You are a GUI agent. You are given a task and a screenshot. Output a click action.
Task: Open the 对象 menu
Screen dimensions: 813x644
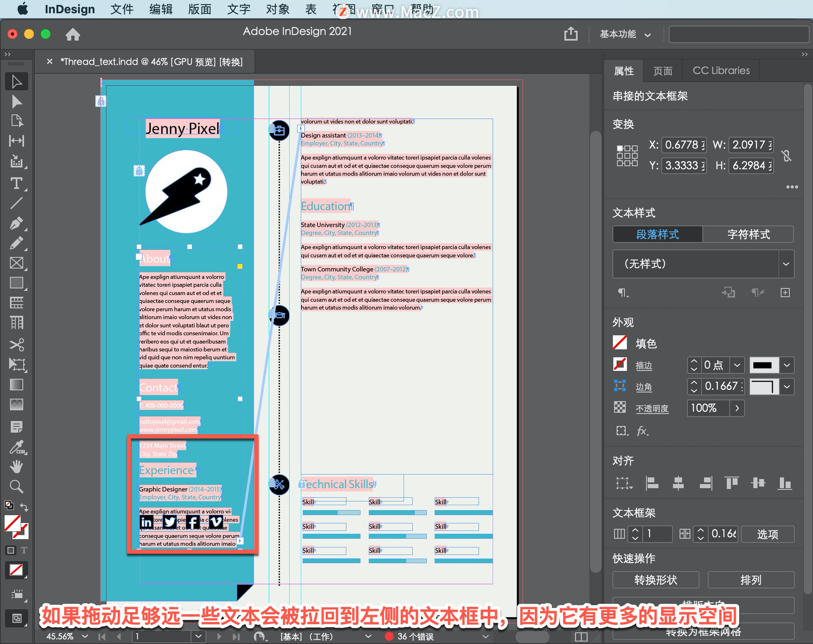tap(278, 9)
